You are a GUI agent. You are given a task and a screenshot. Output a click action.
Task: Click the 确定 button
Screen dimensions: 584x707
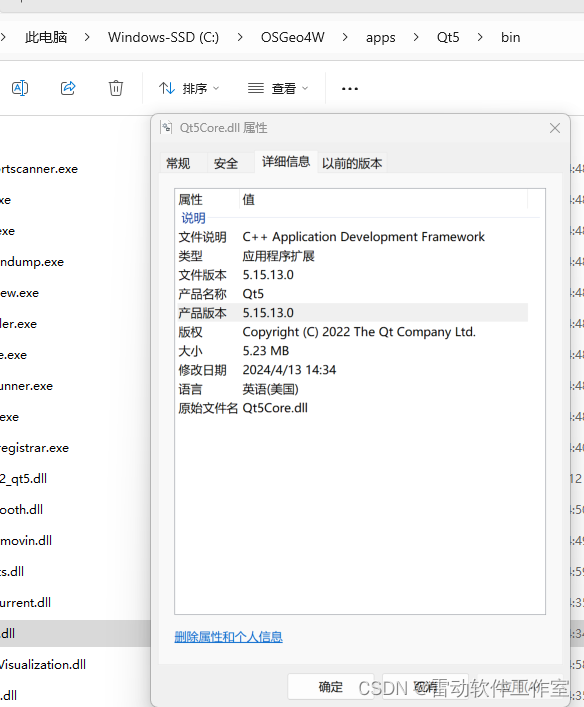(x=331, y=687)
